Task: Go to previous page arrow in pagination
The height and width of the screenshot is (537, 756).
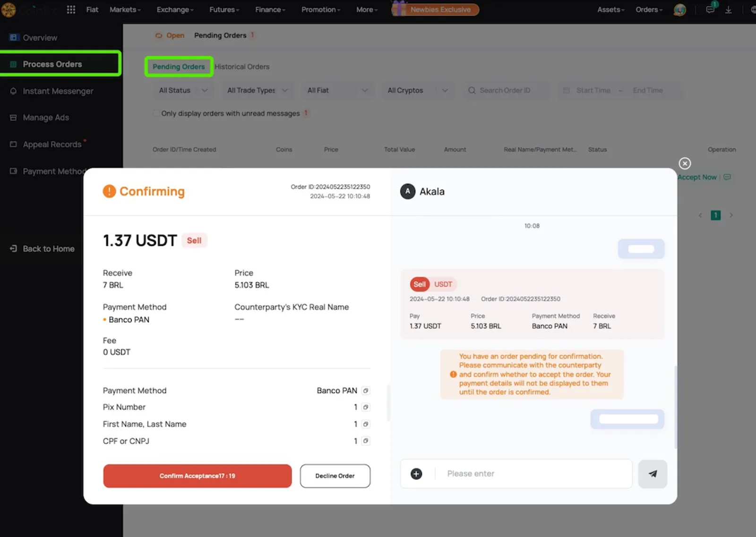Action: 700,215
